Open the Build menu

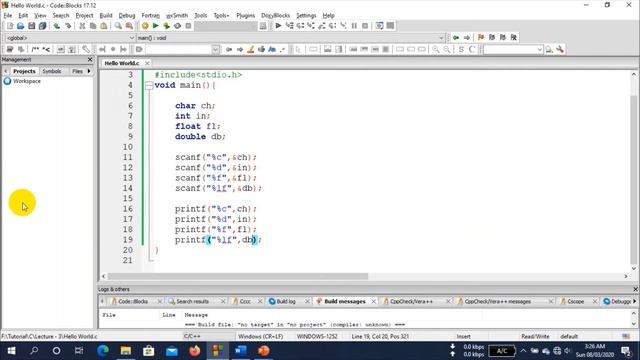(106, 16)
